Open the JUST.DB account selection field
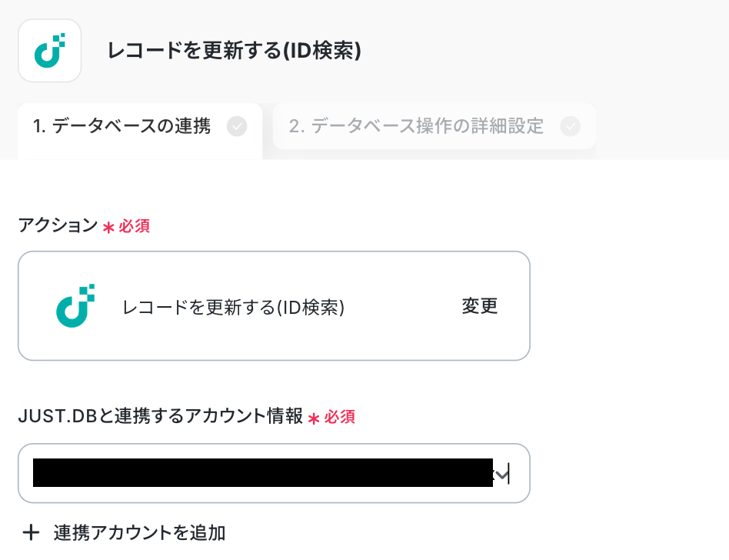 click(274, 473)
